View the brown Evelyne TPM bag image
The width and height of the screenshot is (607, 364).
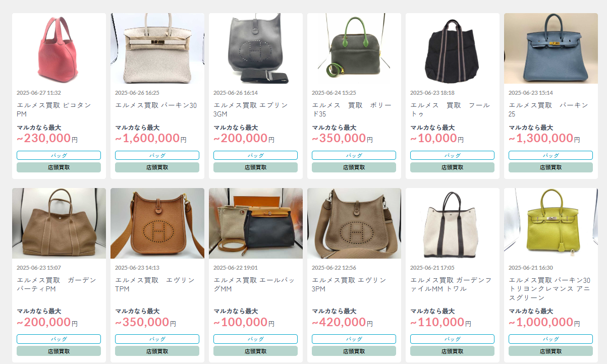click(x=157, y=223)
